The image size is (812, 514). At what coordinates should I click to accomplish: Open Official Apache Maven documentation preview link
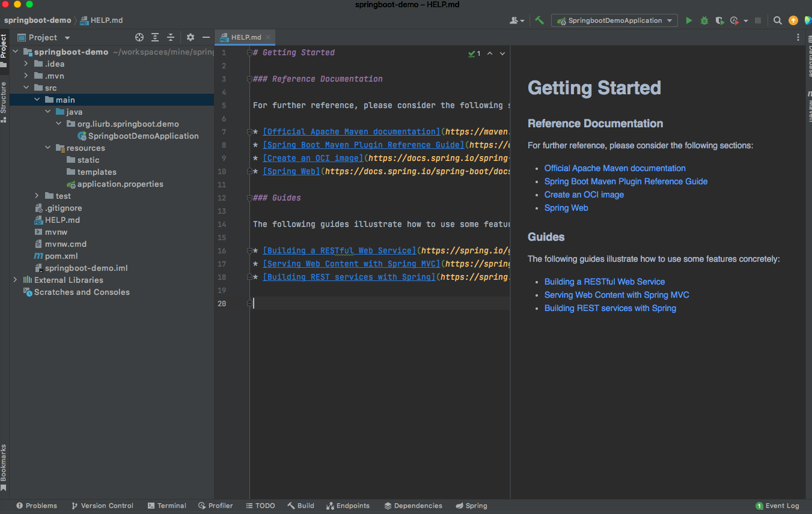coord(615,168)
